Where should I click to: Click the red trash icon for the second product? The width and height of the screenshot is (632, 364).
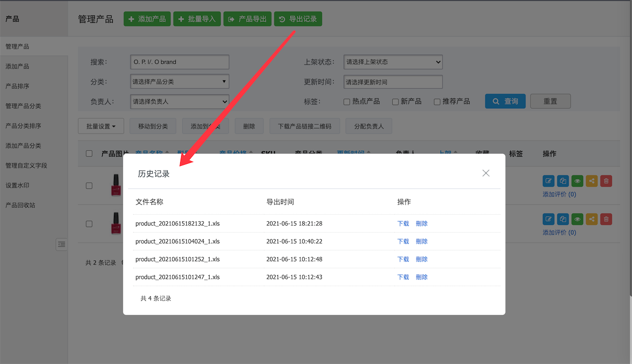click(606, 219)
